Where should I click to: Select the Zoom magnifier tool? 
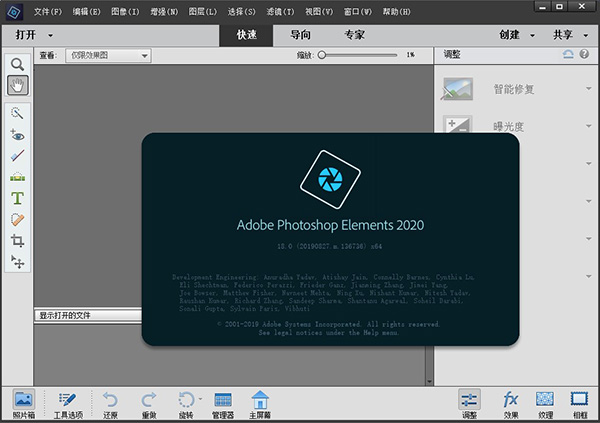[17, 65]
